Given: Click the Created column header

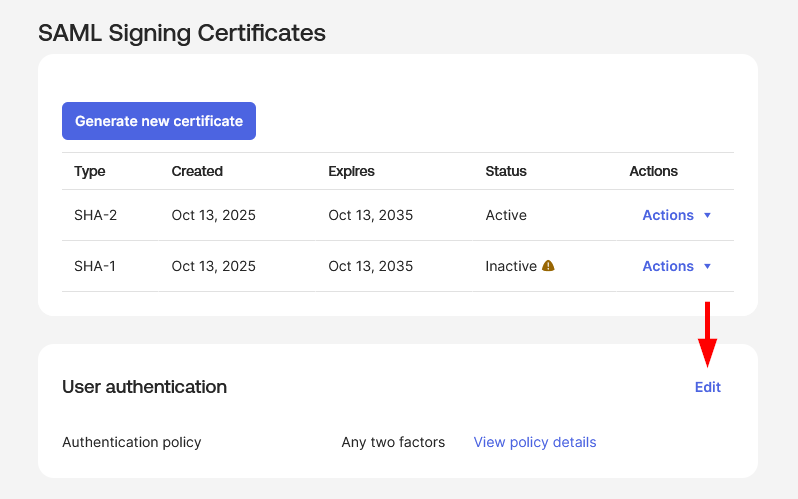Looking at the screenshot, I should click(197, 171).
